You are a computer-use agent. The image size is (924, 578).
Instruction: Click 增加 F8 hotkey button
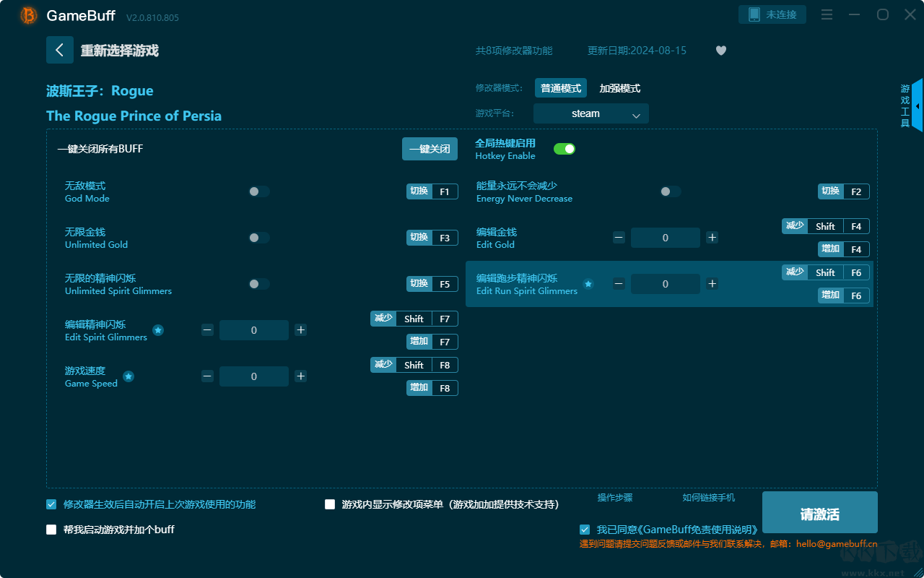point(432,388)
